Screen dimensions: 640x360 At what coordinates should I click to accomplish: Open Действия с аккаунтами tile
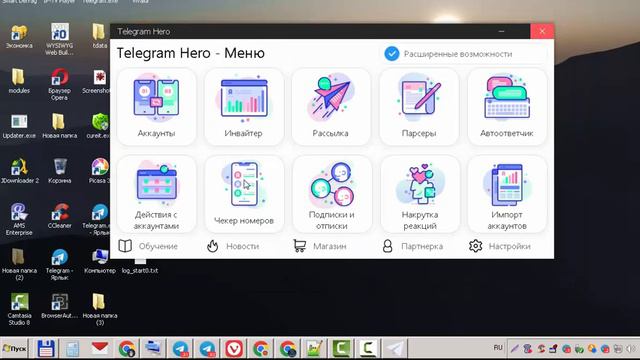(x=156, y=195)
